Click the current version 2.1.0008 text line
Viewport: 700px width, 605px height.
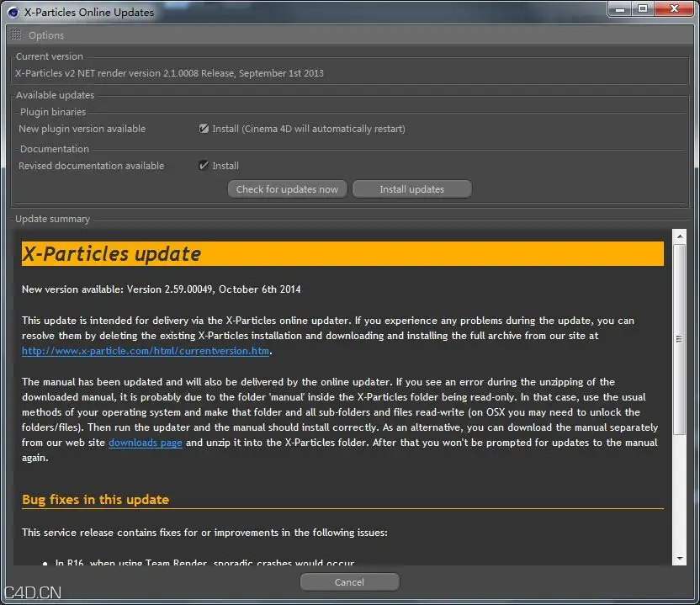click(x=169, y=73)
